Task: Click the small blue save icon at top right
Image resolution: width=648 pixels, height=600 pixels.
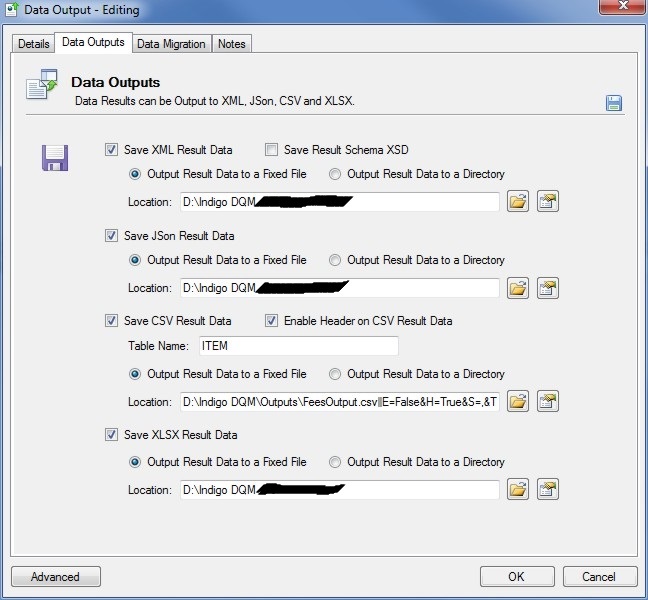Action: pyautogui.click(x=613, y=103)
